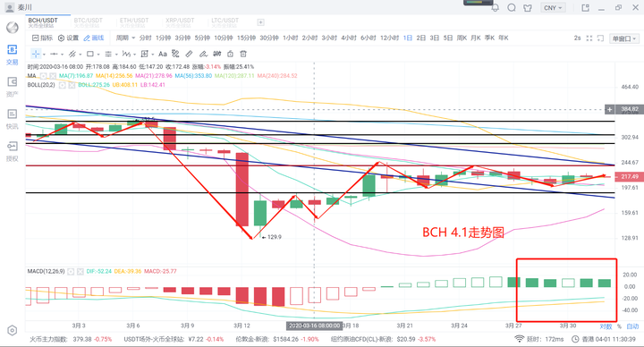Select the grid measurement drawing tool
The image size is (644, 347).
[144, 54]
